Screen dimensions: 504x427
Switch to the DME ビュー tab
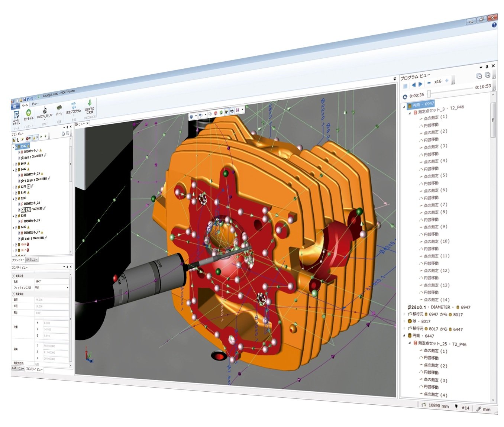point(32,260)
